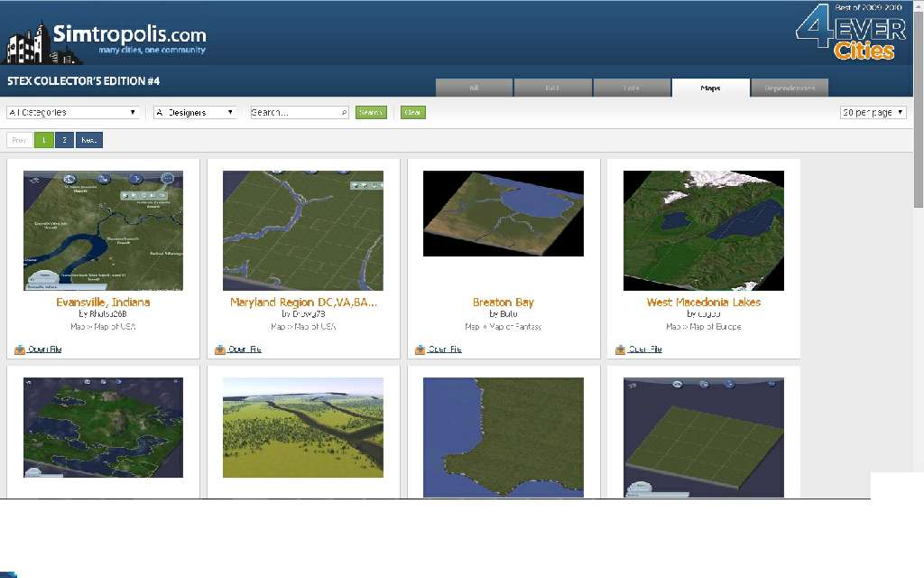This screenshot has width=924, height=578.
Task: Click Open File link under Evansville, Indiana
Action: (45, 350)
